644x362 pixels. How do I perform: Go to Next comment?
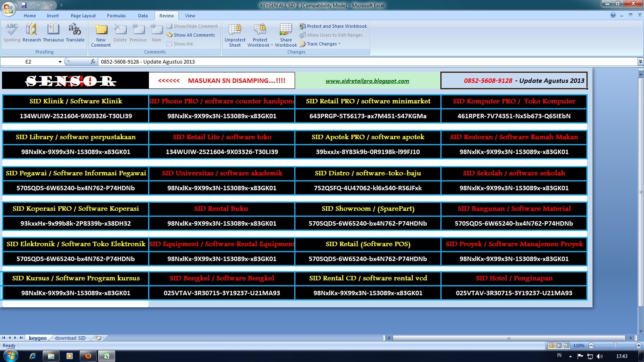[156, 33]
